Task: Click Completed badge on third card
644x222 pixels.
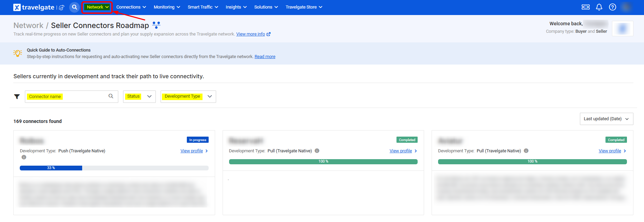Action: tap(616, 140)
